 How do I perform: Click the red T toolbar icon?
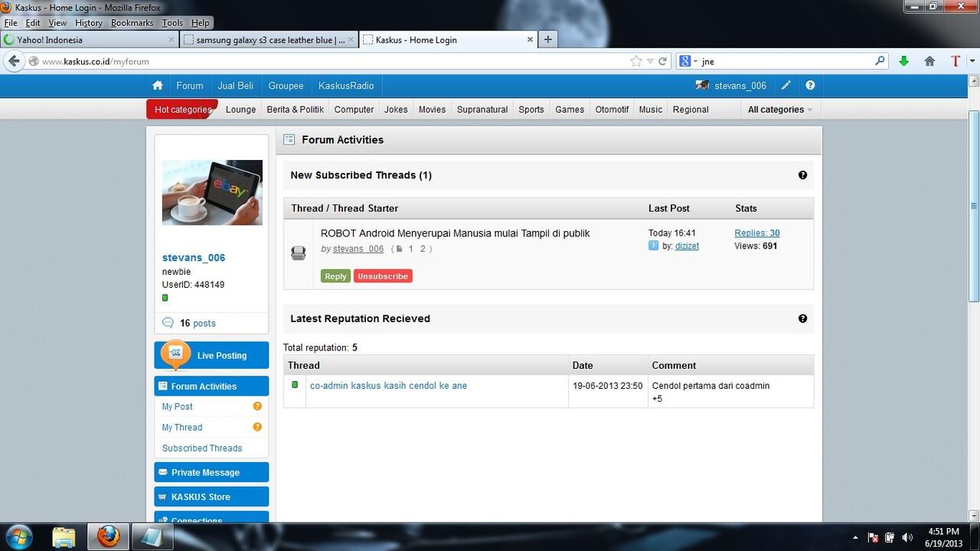click(x=955, y=61)
